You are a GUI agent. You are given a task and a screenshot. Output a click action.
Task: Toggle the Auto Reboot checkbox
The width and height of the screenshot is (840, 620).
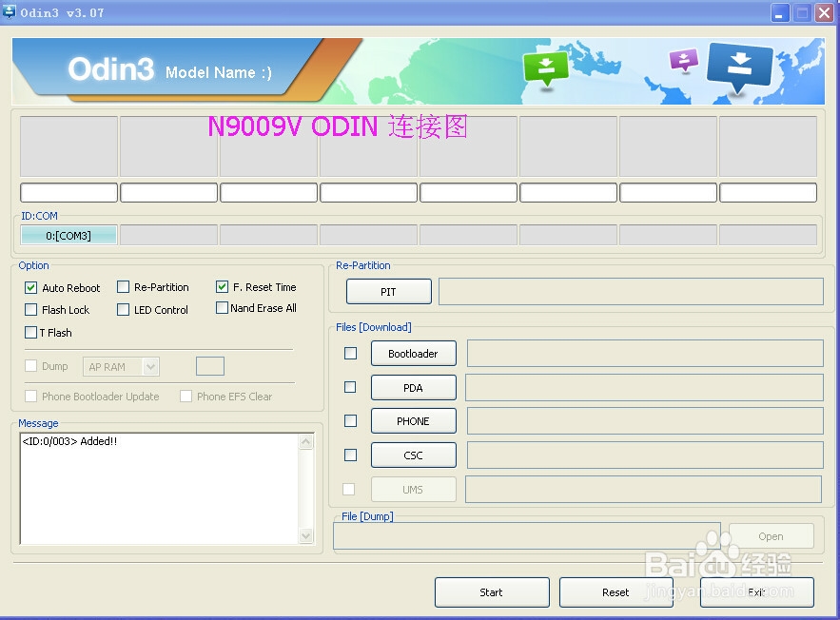click(31, 288)
